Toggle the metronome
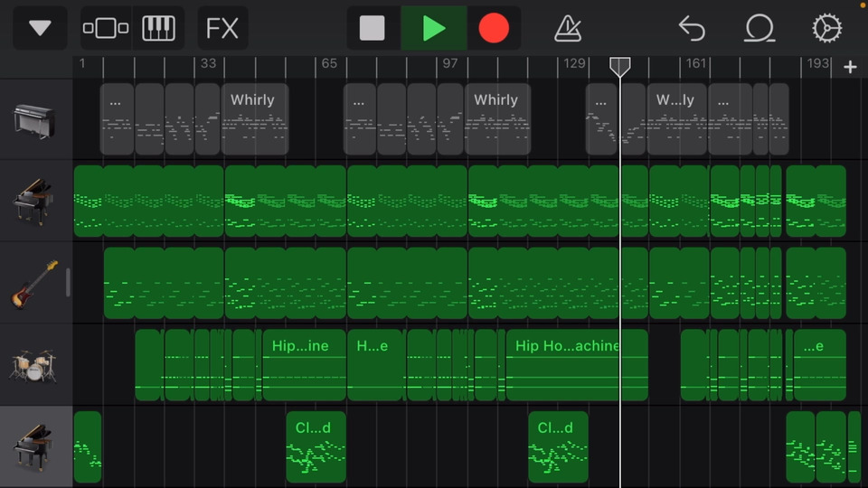The height and width of the screenshot is (488, 868). tap(568, 28)
